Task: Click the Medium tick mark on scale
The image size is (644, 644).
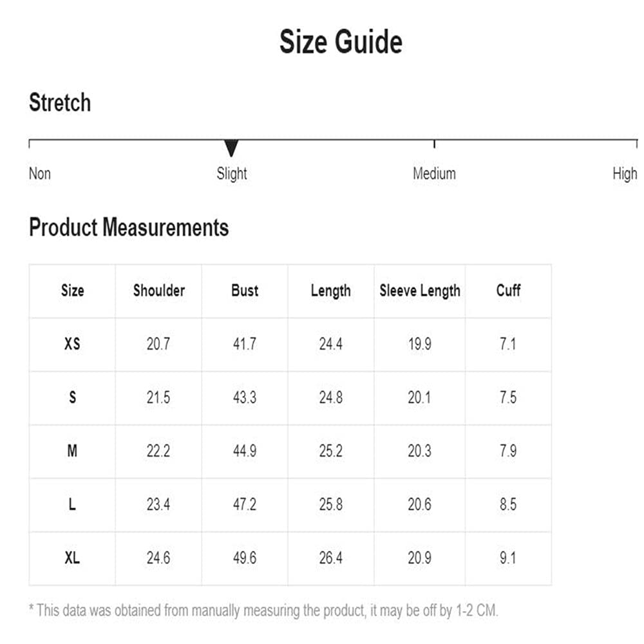Action: click(434, 144)
